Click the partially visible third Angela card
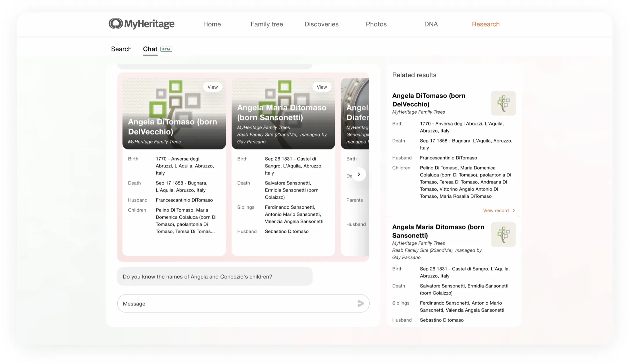Screen dimensions: 629x364 [355, 167]
